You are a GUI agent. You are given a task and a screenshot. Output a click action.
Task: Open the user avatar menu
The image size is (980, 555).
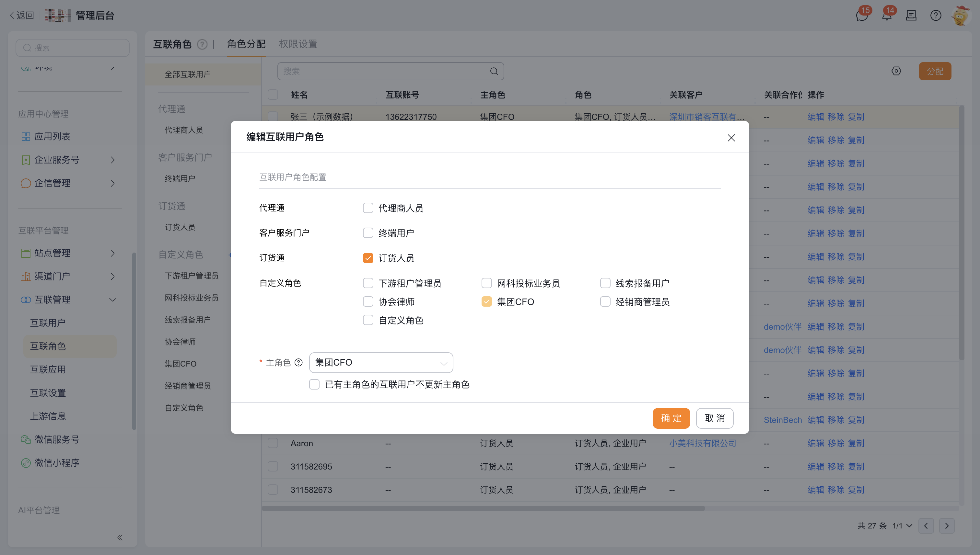[x=960, y=16]
